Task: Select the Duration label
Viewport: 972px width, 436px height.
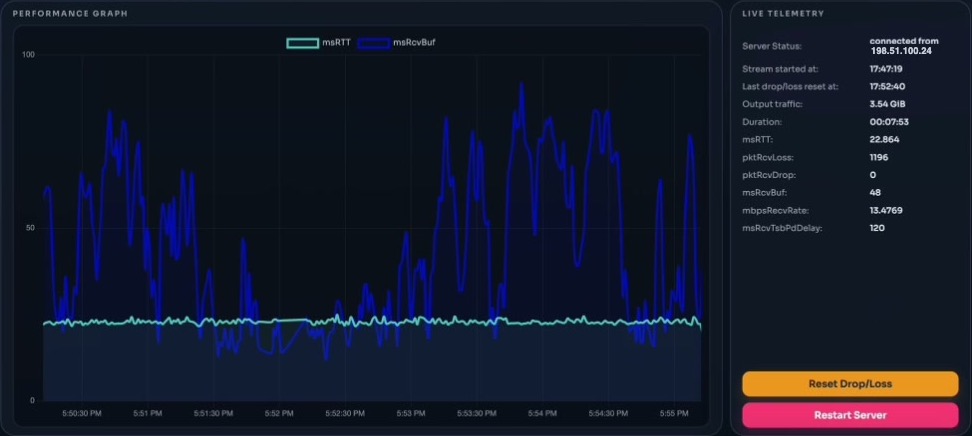Action: click(x=762, y=122)
